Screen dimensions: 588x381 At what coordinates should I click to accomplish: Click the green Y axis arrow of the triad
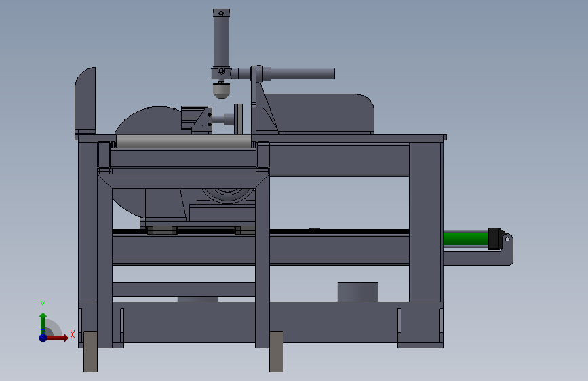click(x=43, y=323)
